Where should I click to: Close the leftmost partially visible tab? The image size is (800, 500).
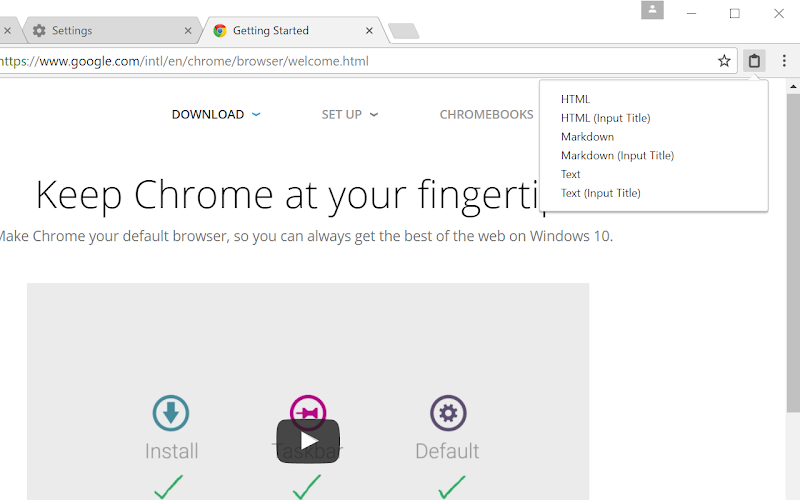[7, 31]
